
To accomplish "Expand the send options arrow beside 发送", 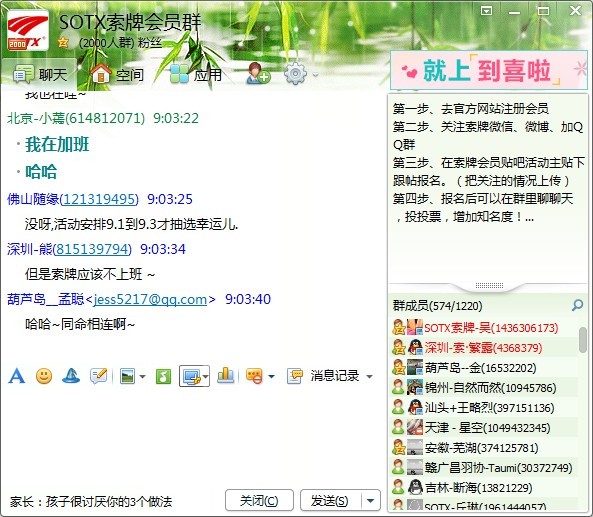I will pos(371,501).
